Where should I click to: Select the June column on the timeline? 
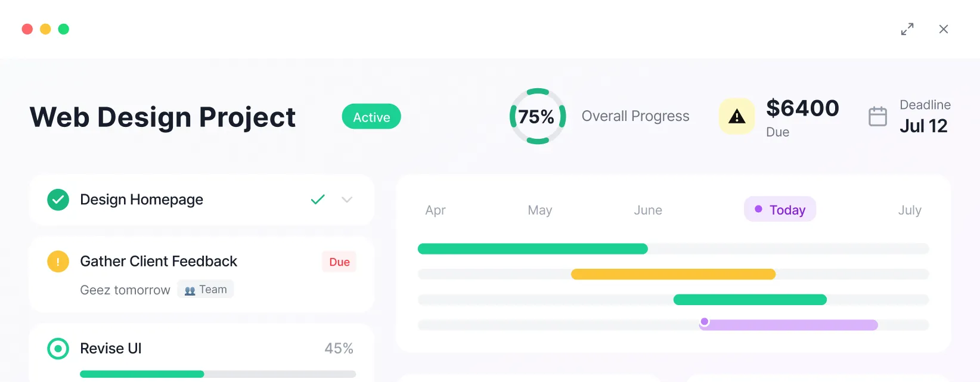pos(647,210)
